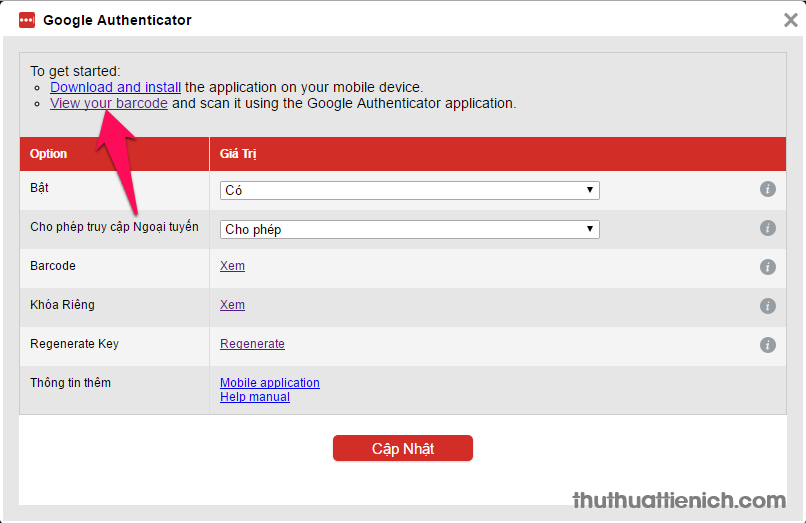Image resolution: width=806 pixels, height=523 pixels.
Task: Click the Option column header
Action: 49,154
